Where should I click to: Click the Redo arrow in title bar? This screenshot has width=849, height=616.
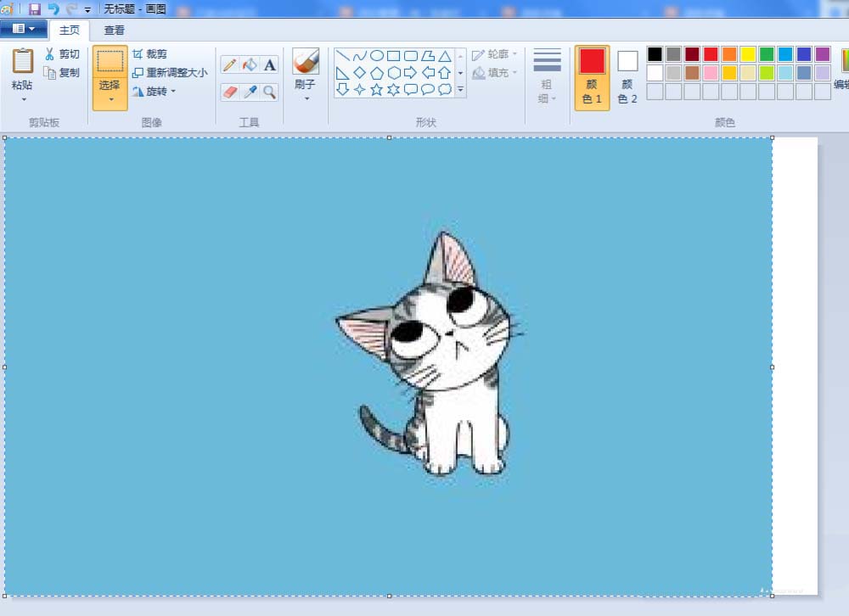[x=72, y=8]
